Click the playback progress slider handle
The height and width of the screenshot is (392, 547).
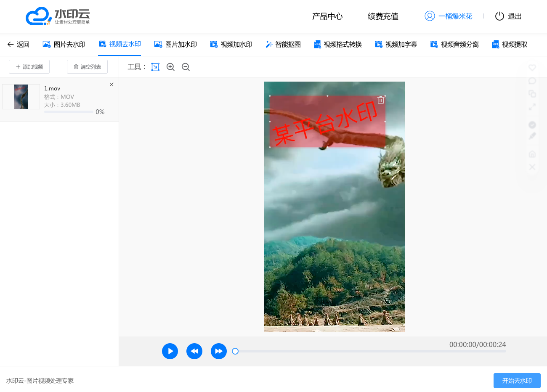coord(235,351)
